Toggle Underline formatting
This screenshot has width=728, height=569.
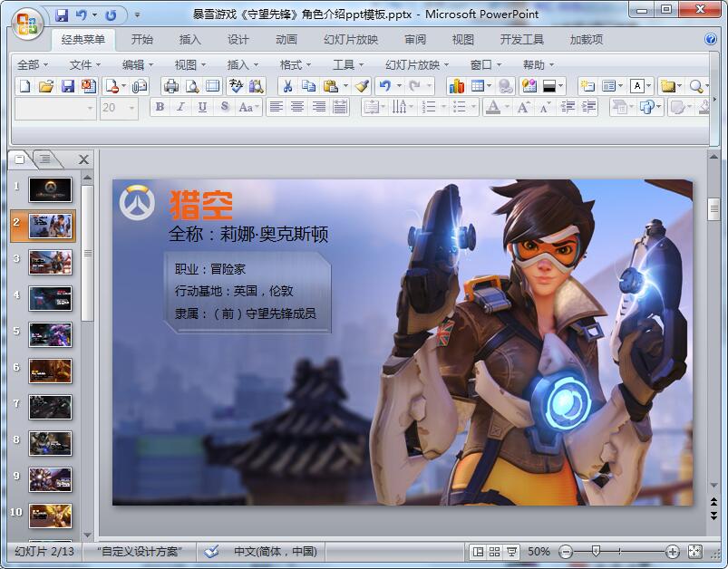[202, 107]
